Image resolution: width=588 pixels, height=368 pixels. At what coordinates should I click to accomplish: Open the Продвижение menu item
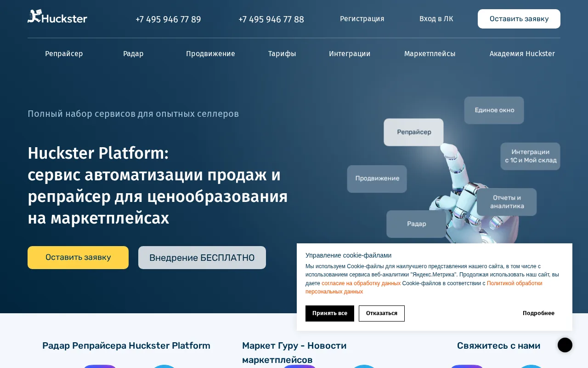click(210, 54)
